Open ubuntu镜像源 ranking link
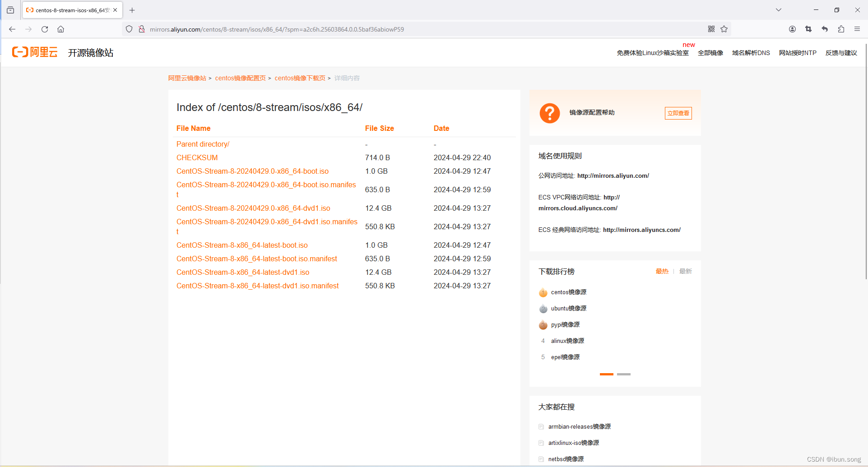The image size is (868, 467). point(569,309)
